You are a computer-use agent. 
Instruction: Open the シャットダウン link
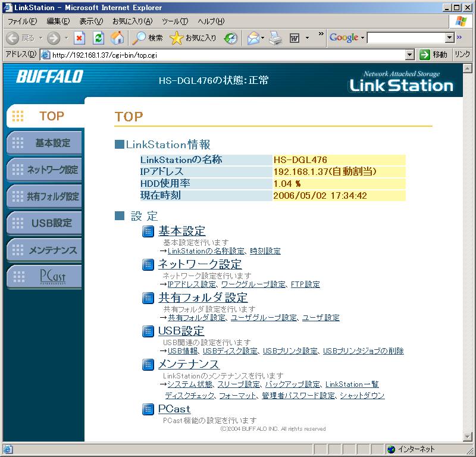pos(362,396)
